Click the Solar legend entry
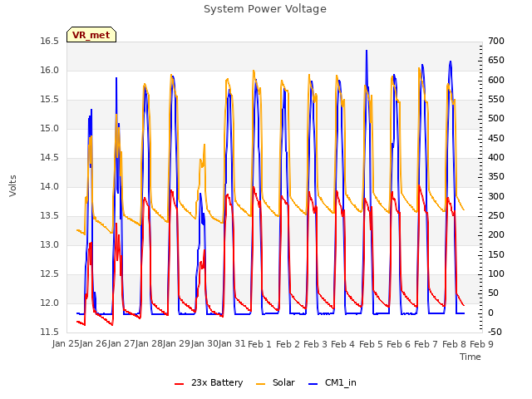The height and width of the screenshot is (399, 532). pyautogui.click(x=275, y=382)
